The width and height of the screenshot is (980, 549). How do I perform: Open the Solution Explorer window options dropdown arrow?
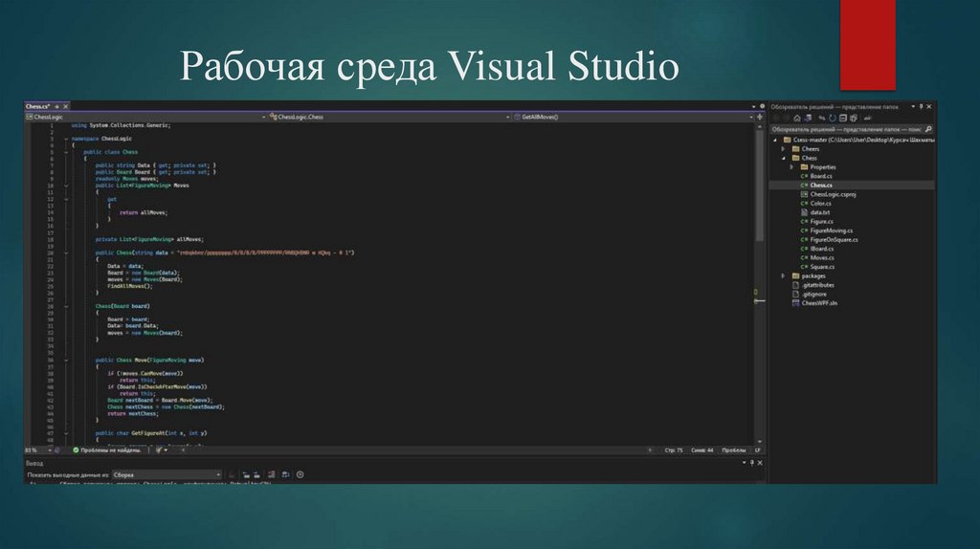(x=913, y=107)
